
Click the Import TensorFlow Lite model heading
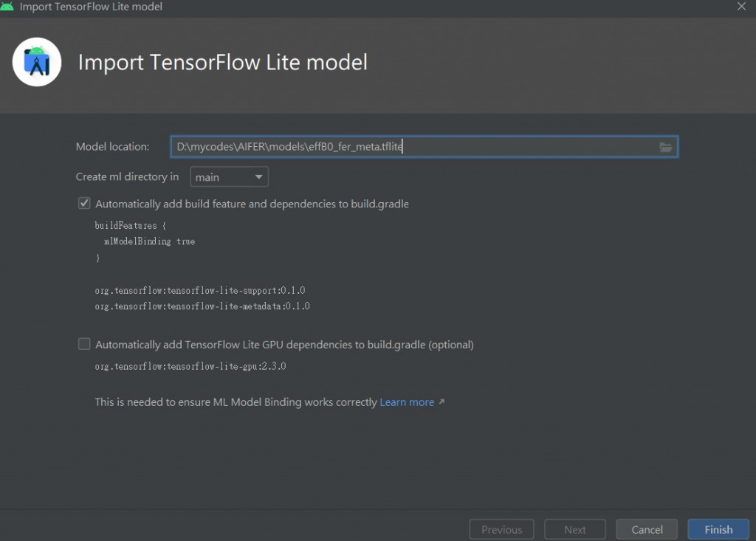point(222,62)
